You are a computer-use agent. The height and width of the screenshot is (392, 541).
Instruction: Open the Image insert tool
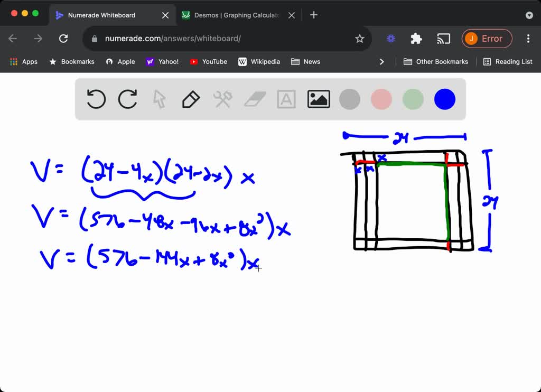318,99
